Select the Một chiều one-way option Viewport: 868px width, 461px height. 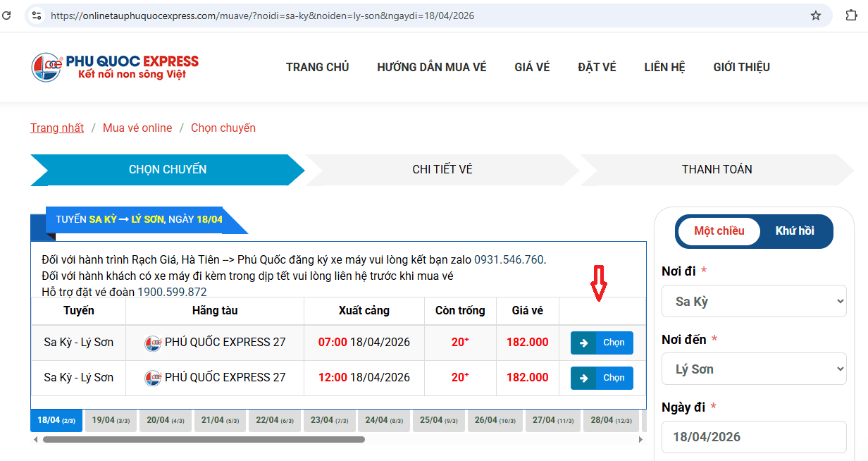tap(719, 231)
